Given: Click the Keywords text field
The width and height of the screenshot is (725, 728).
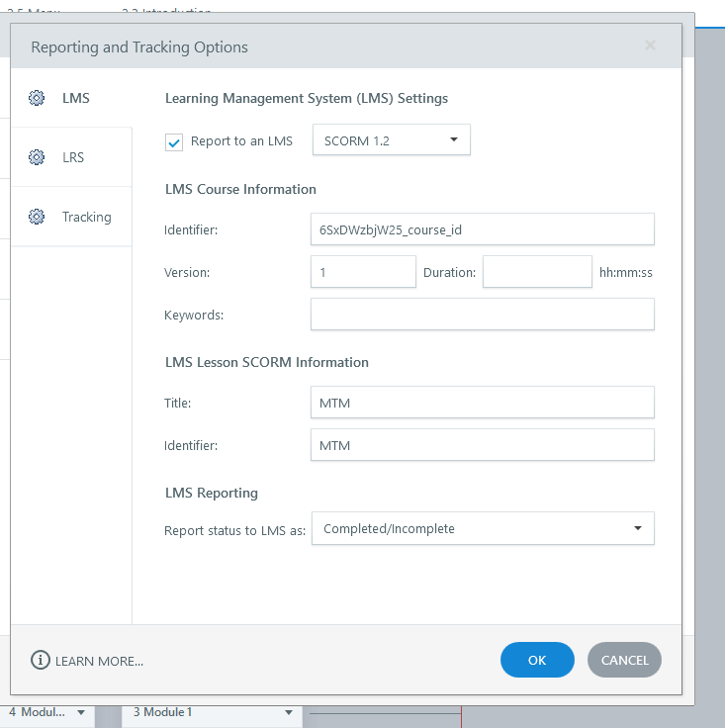Looking at the screenshot, I should pos(482,315).
